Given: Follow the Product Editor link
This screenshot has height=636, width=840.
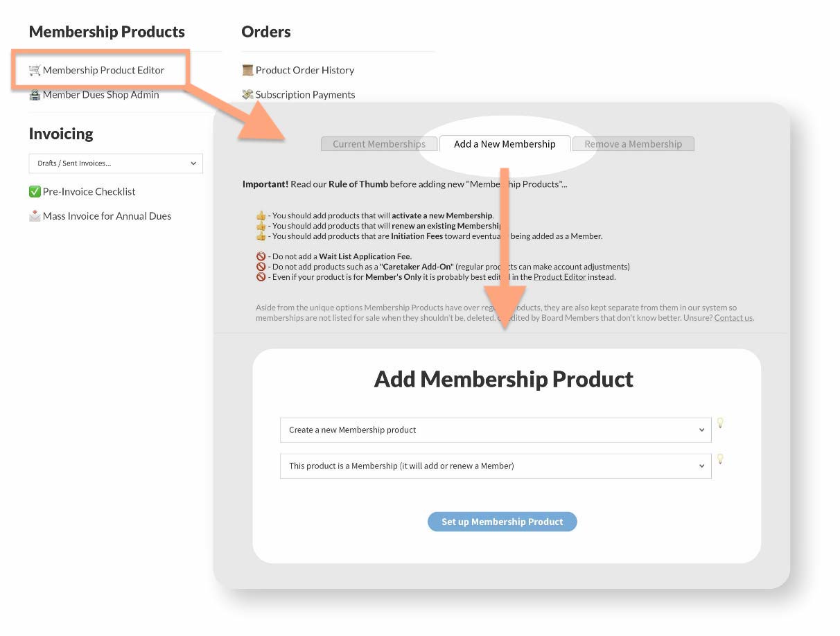Looking at the screenshot, I should coord(559,277).
